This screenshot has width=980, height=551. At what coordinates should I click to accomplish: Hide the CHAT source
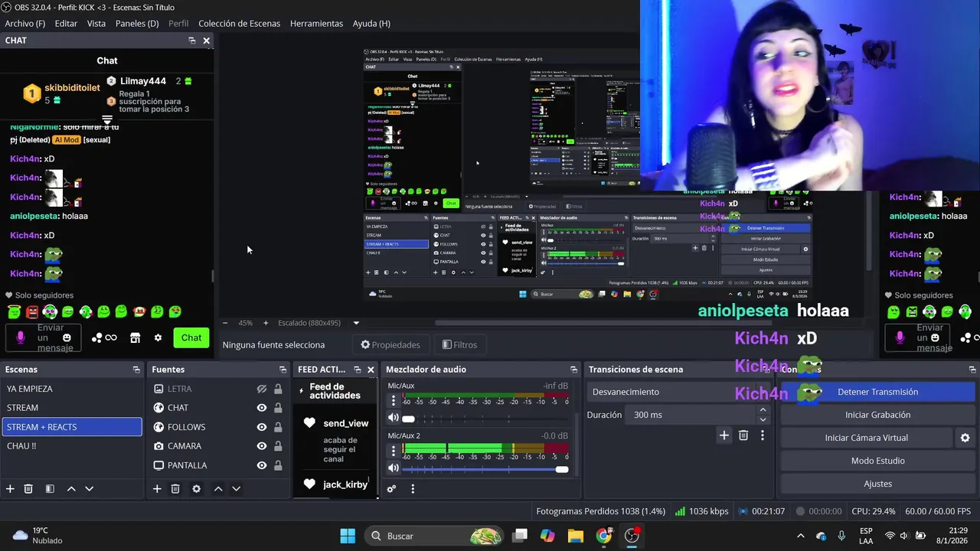point(262,408)
